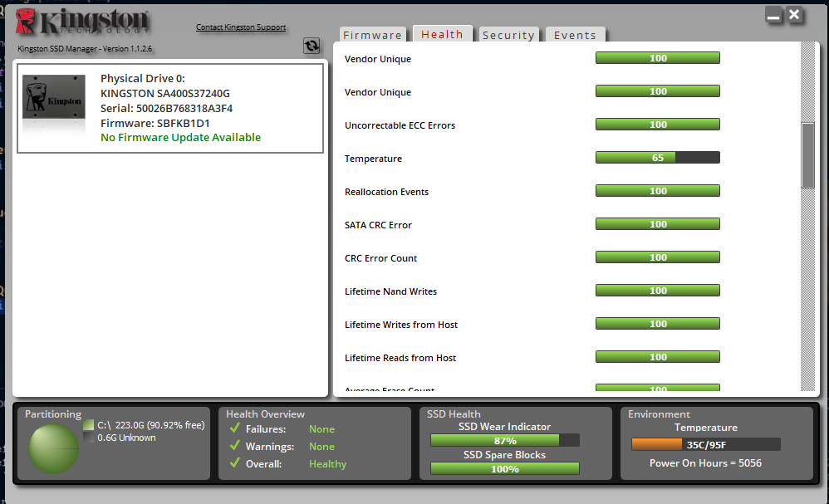The image size is (829, 504).
Task: Select the 'Physical Drive 0:' text
Action: 143,78
